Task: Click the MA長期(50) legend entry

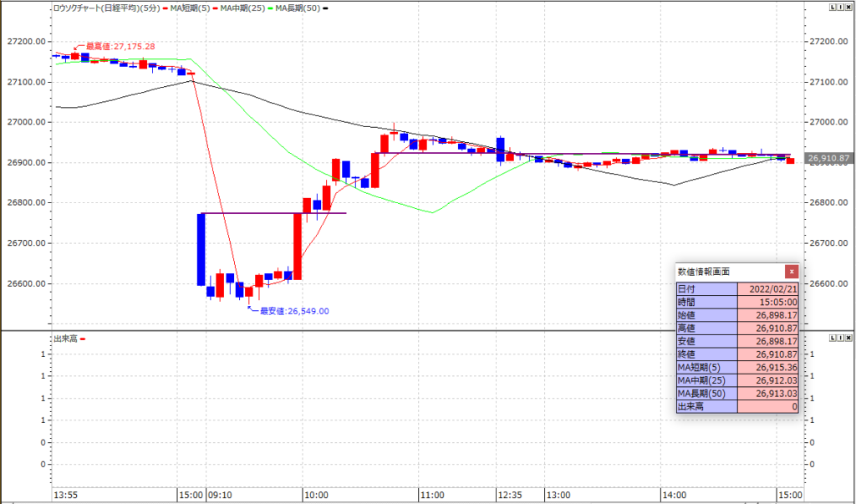Action: [298, 8]
